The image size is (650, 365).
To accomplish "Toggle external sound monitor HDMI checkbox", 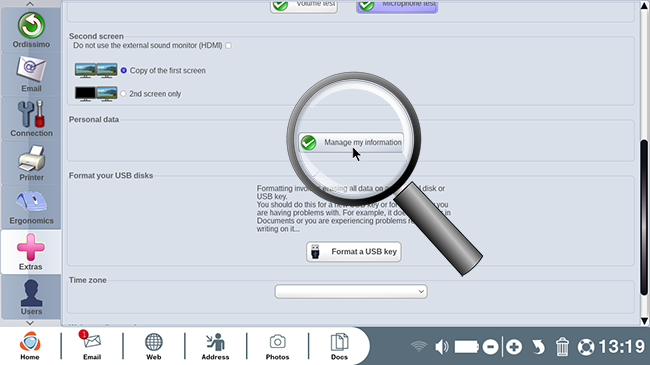I will (228, 46).
